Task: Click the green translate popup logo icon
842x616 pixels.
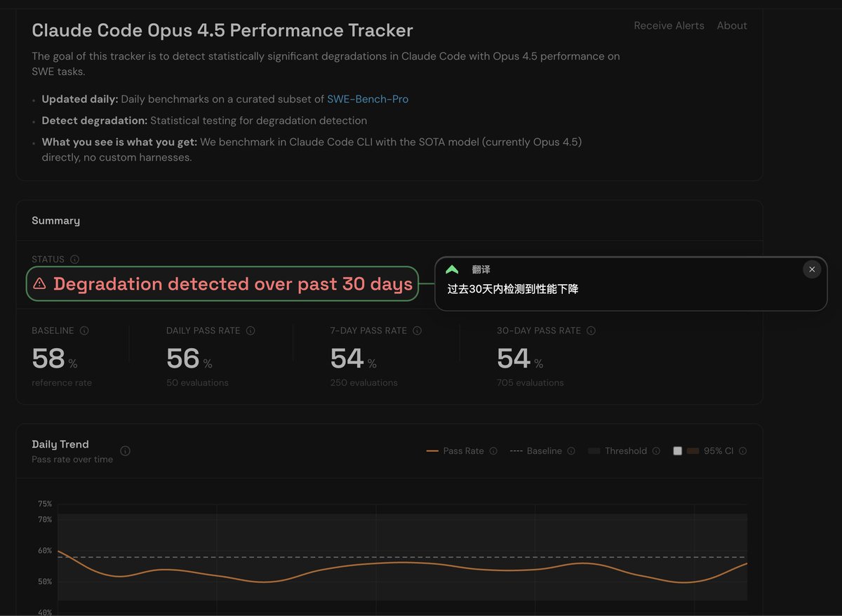Action: (452, 269)
